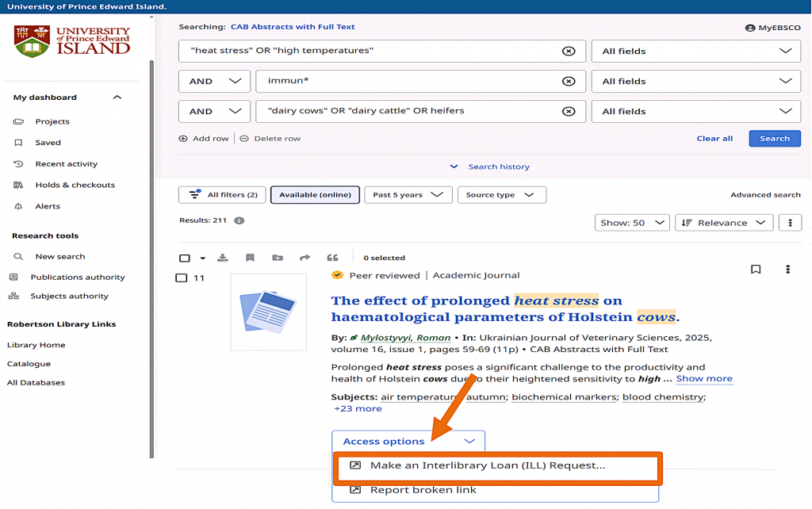Click the results count info icon

[239, 220]
